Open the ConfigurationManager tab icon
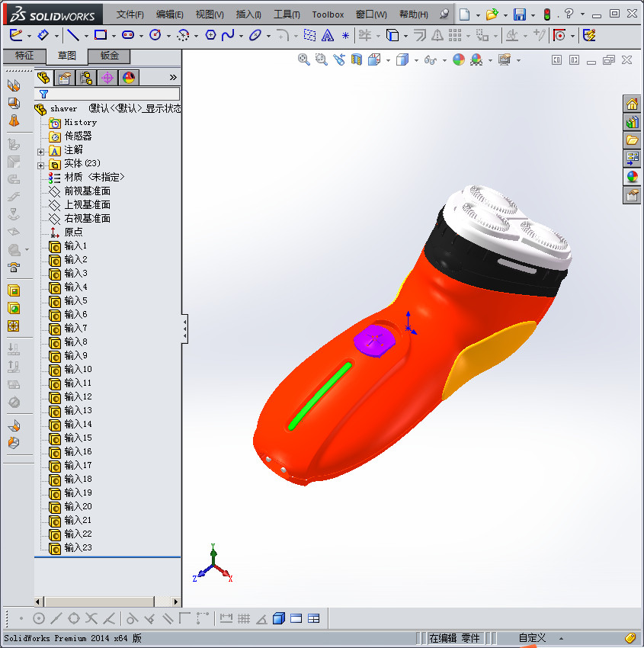This screenshot has width=644, height=648. 86,78
